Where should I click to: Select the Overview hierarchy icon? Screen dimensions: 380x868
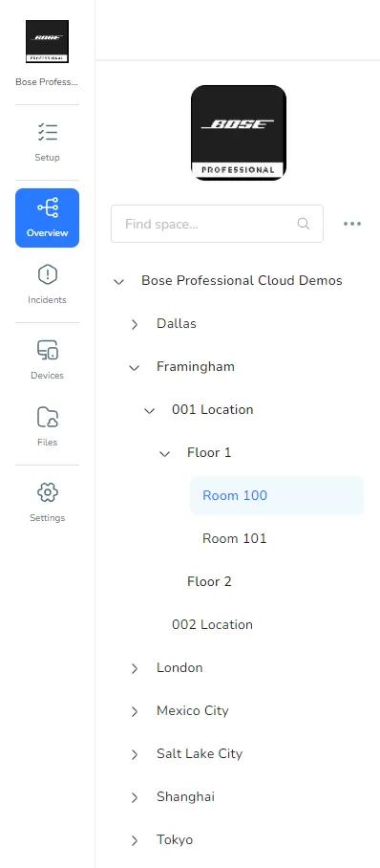pos(48,208)
